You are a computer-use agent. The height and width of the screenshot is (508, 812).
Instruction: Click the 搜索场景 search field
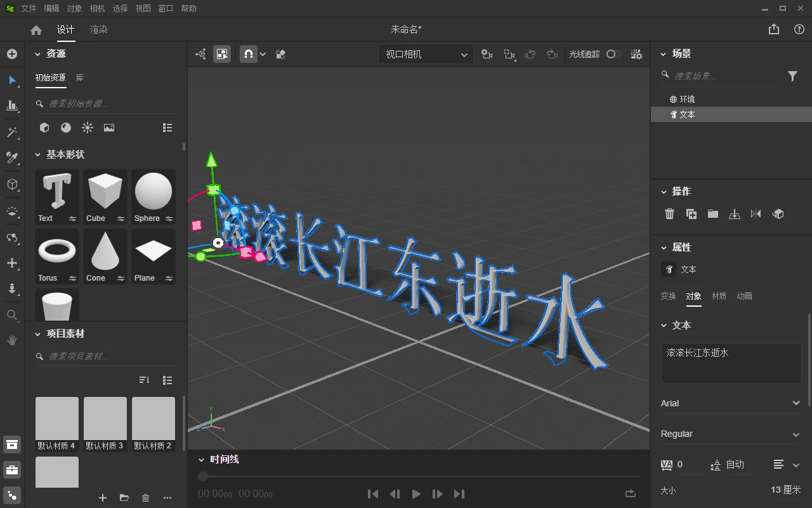720,76
